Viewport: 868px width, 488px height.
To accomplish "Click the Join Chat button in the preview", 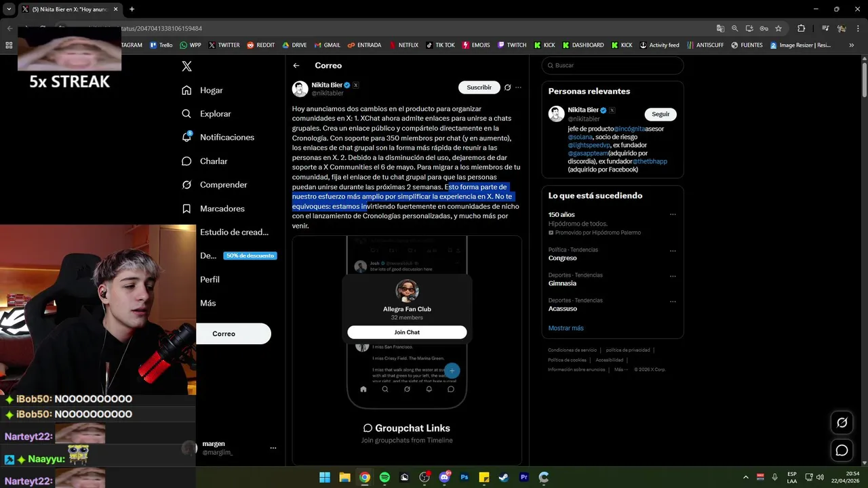I will point(407,332).
